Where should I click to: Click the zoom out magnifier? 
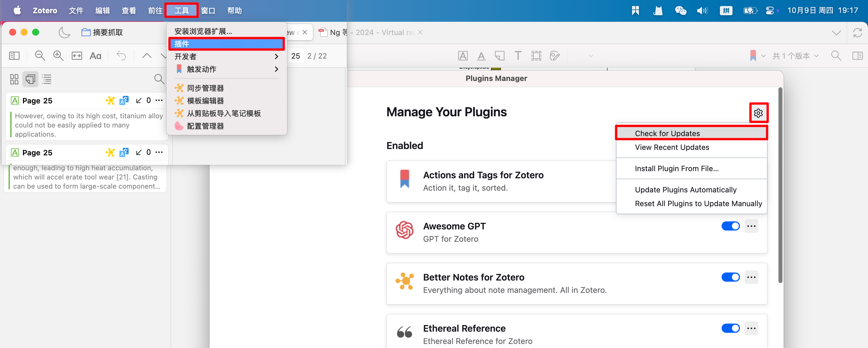pos(40,56)
